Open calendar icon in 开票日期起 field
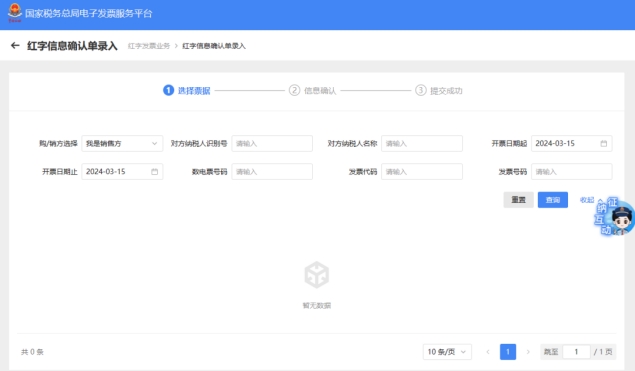This screenshot has height=371, width=635. click(603, 143)
